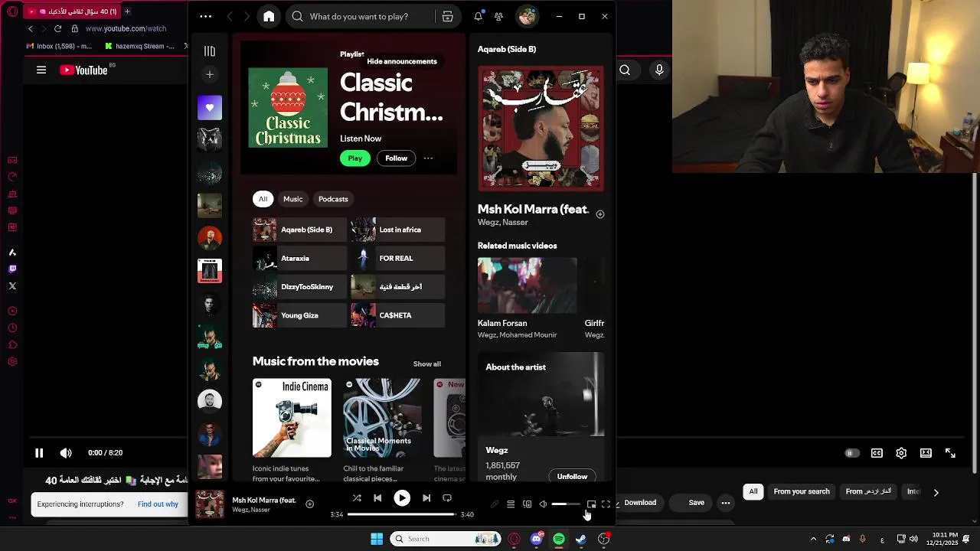Seek on the Spotify track progress bar
This screenshot has height=551, width=980.
(x=402, y=514)
